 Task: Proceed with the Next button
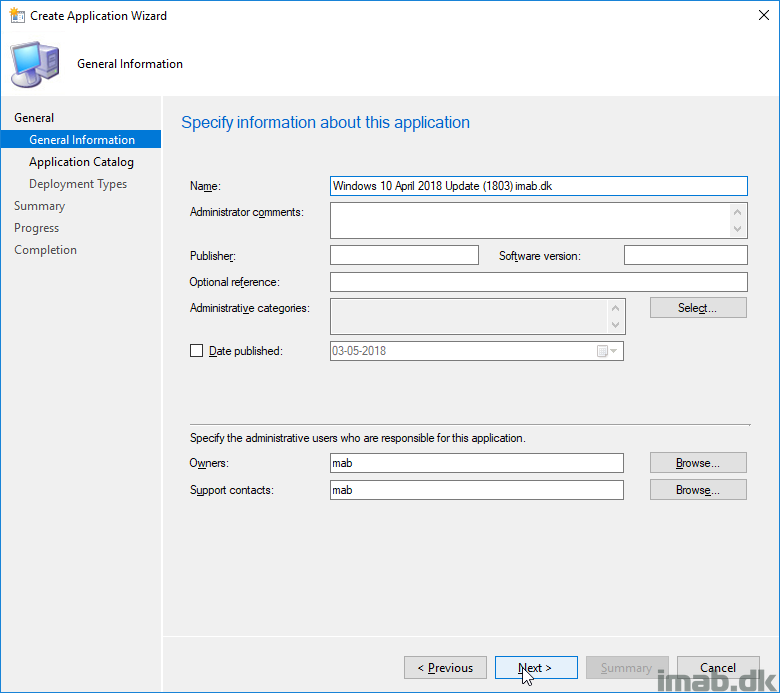click(x=536, y=668)
